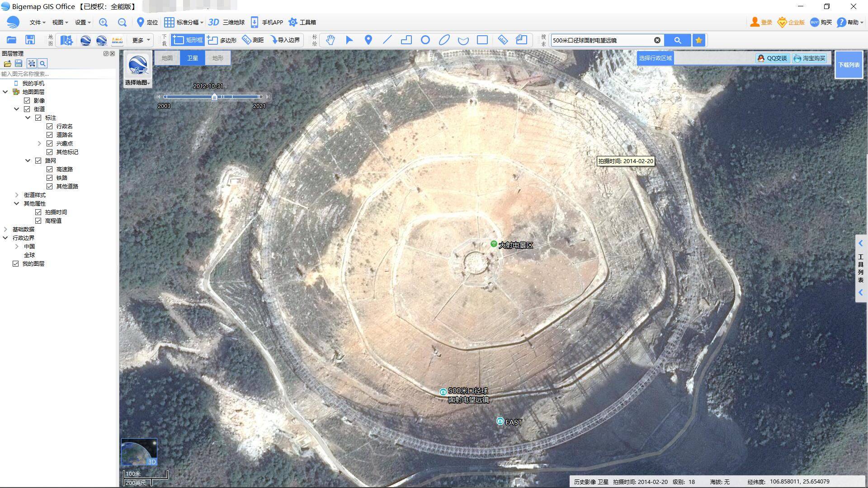This screenshot has width=868, height=488.
Task: Click the 多边形 download tool
Action: point(222,40)
